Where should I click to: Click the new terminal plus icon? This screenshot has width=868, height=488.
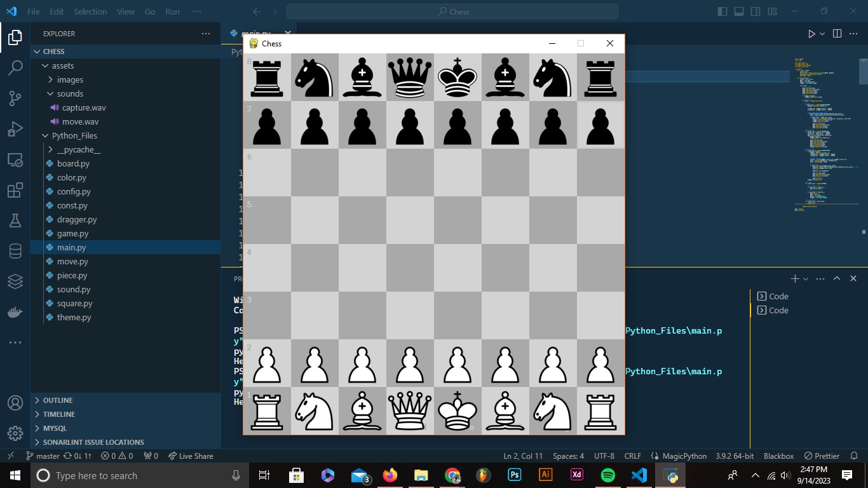(x=794, y=279)
